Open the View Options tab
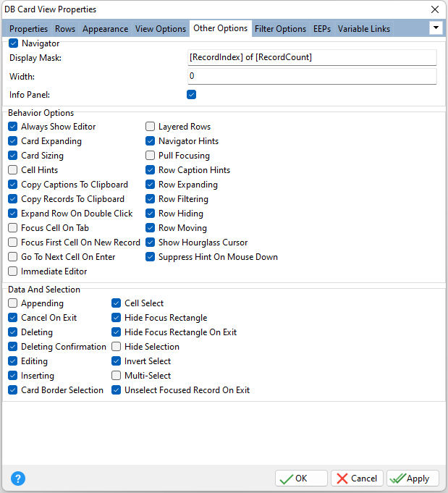448x493 pixels. point(161,29)
